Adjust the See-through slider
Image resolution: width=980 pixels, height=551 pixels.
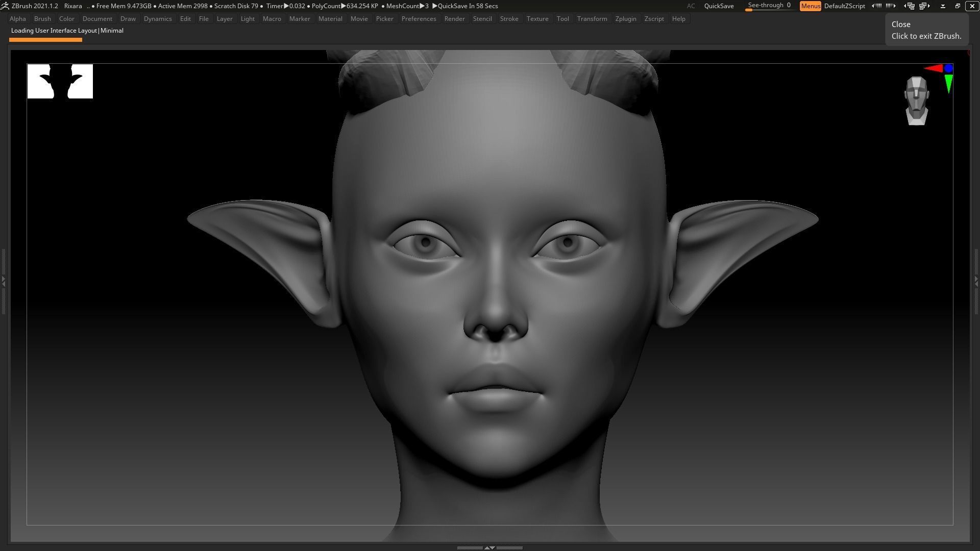tap(769, 6)
